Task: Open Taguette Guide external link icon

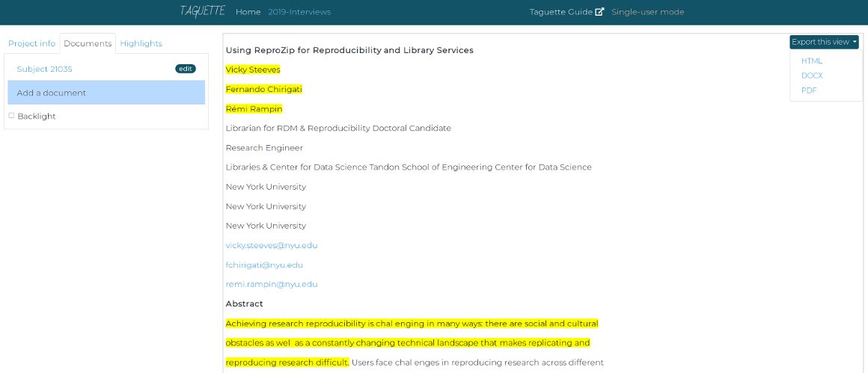Action: 599,12
